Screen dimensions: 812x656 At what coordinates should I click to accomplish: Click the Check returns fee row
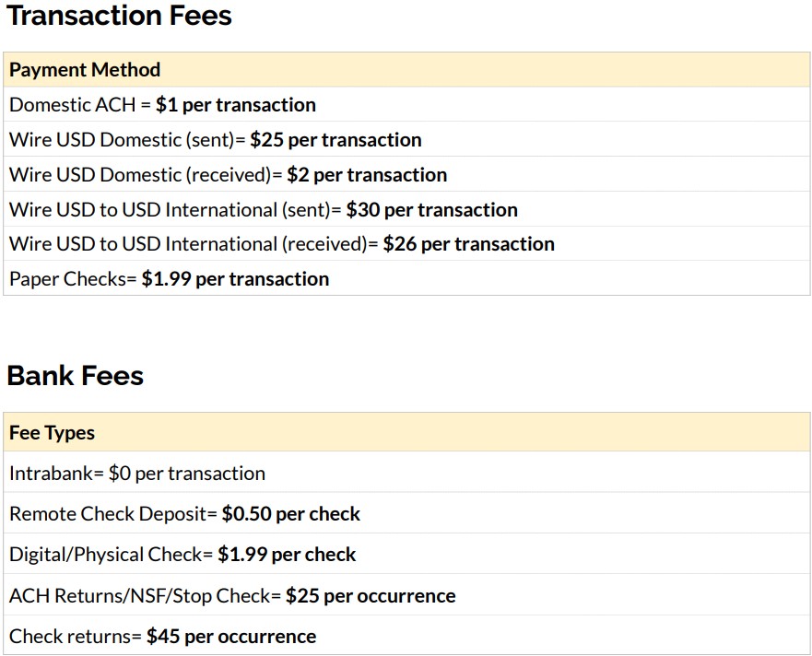tap(161, 636)
